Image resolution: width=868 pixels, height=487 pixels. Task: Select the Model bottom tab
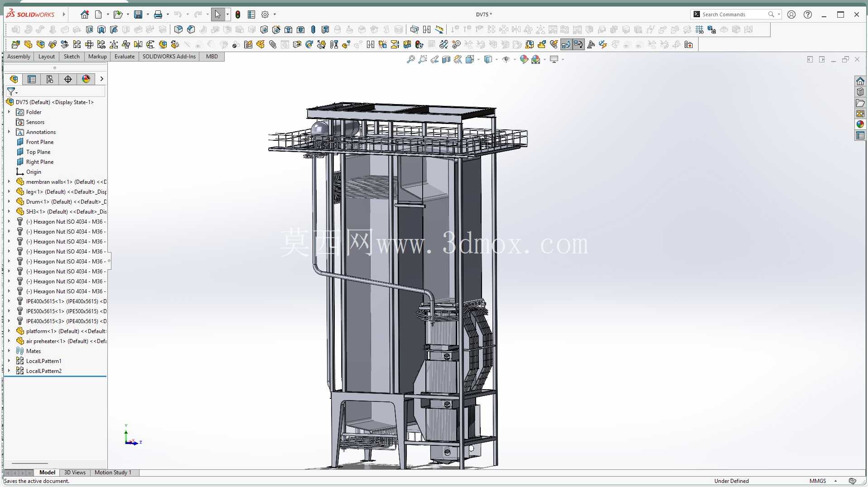coord(47,473)
